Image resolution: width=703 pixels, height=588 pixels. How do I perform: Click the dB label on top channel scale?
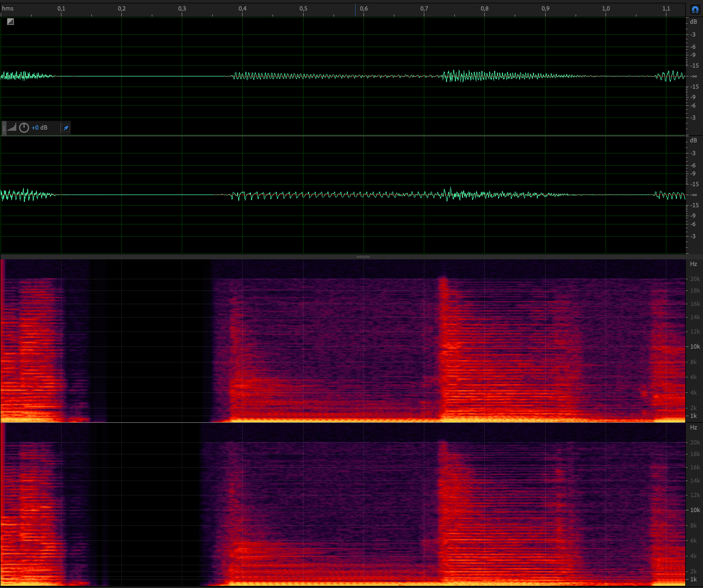693,22
